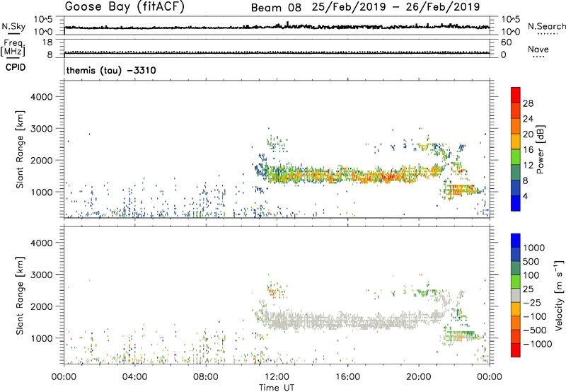Click the 08:00 time axis tick label

(205, 377)
